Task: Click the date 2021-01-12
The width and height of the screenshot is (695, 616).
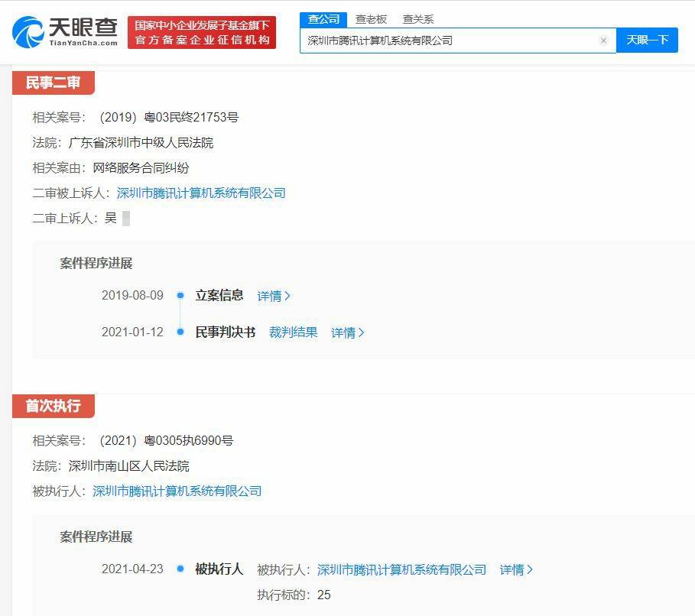Action: click(132, 332)
